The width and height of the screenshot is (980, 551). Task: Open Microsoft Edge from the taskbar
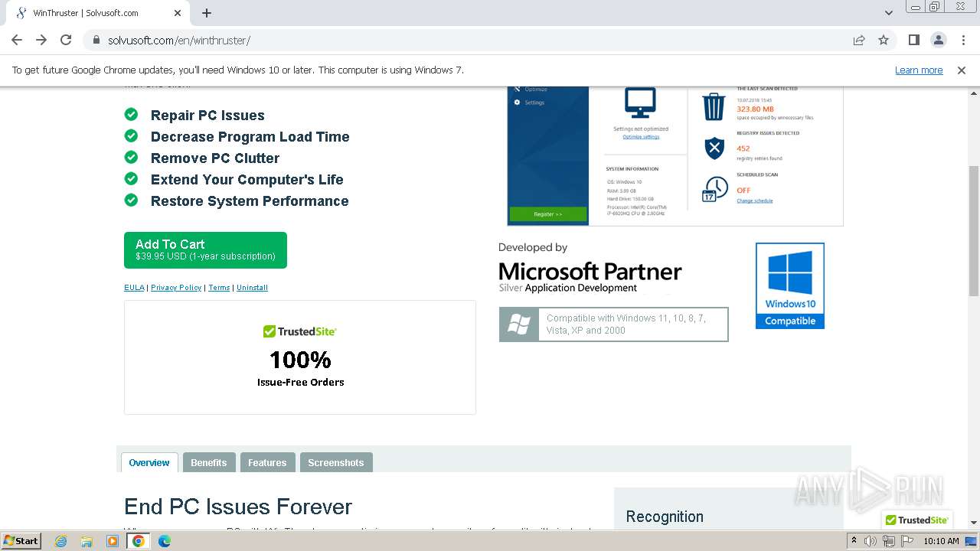click(164, 541)
